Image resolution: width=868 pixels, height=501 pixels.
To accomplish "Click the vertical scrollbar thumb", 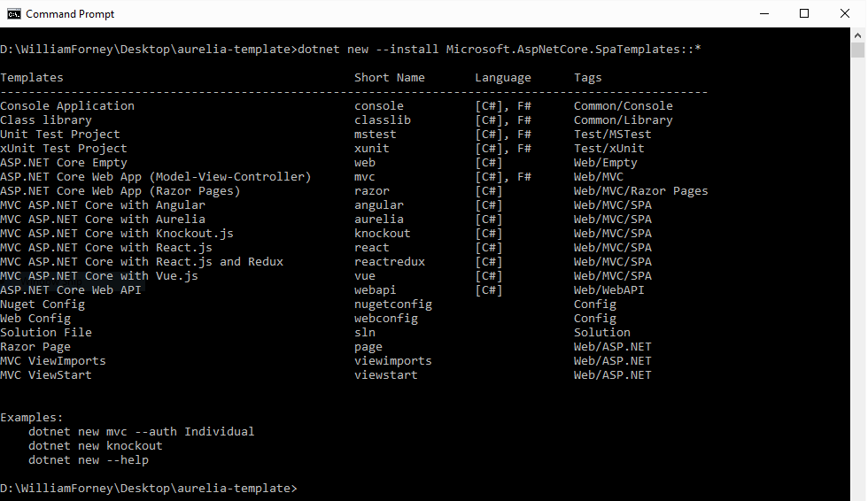I will tap(857, 50).
